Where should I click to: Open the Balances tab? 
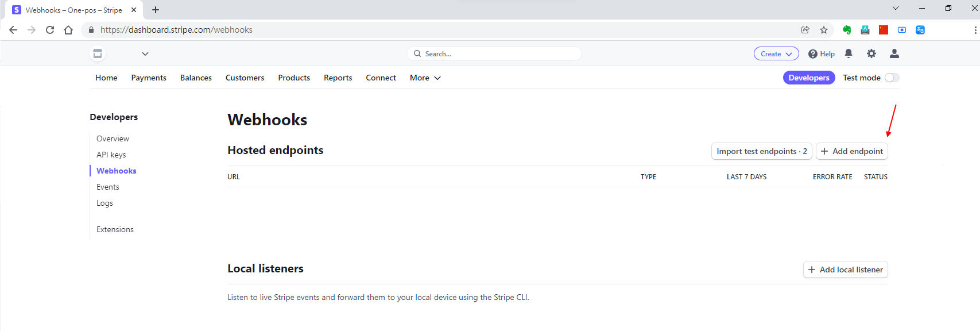click(196, 78)
